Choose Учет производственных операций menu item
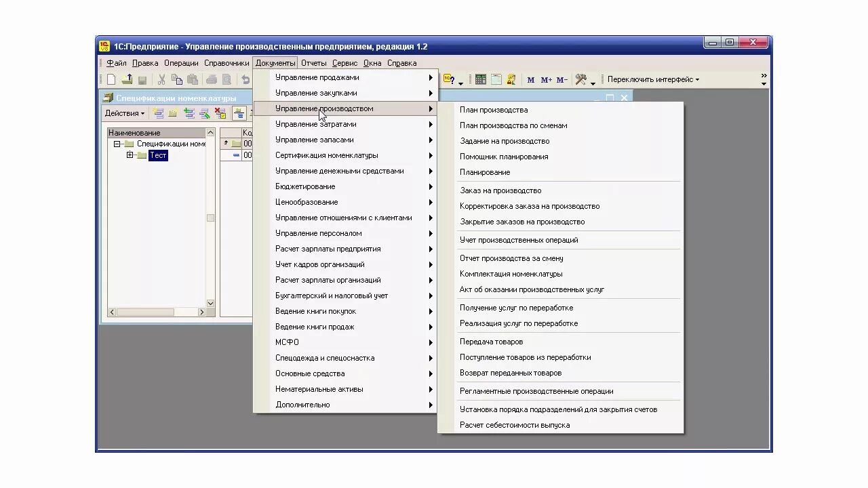 coord(560,240)
